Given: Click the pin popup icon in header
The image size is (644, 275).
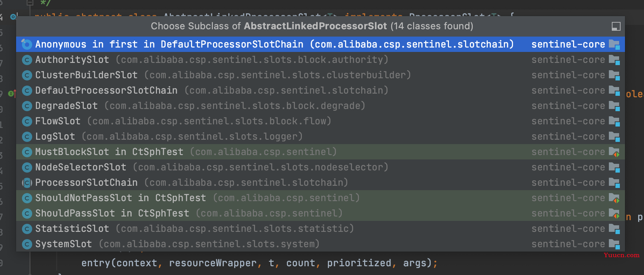Looking at the screenshot, I should (x=616, y=26).
